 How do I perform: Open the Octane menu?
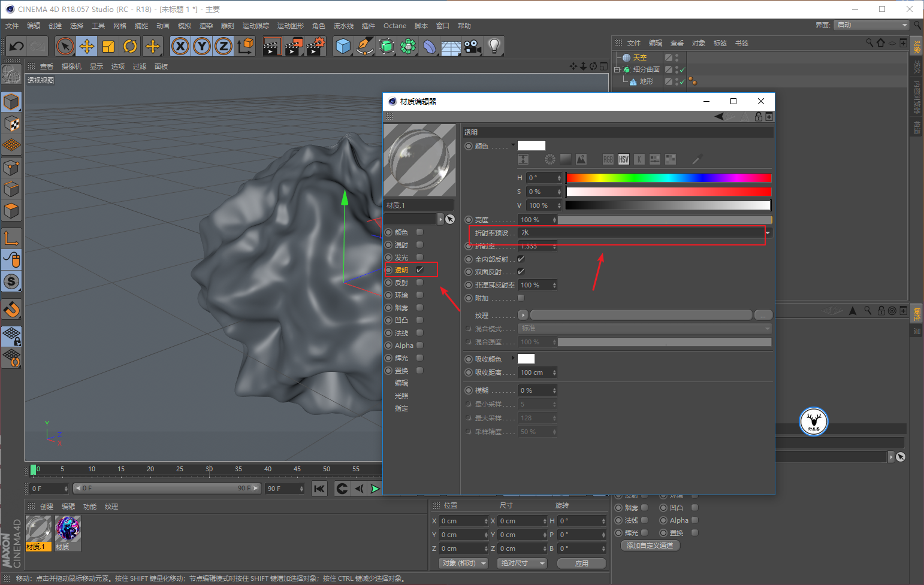pos(395,26)
